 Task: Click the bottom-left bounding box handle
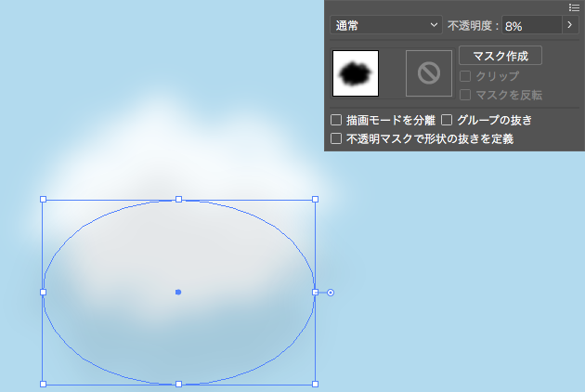pos(44,384)
